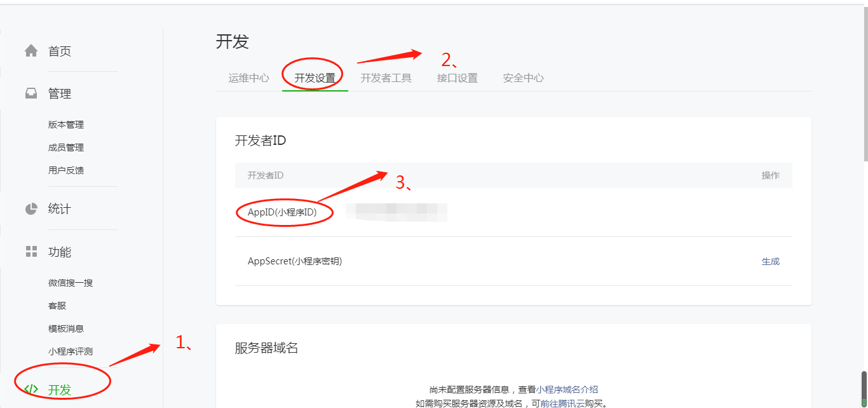Click the inbox icon beside 管理
The width and height of the screenshot is (868, 408).
[31, 93]
